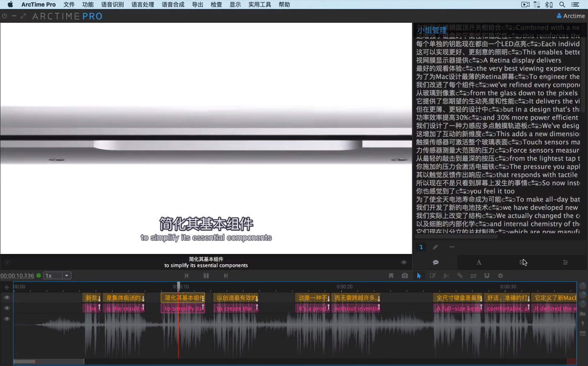Screen dimensions: 588x366
Task: Click the pencil edit icon under text panel
Action: pos(435,247)
